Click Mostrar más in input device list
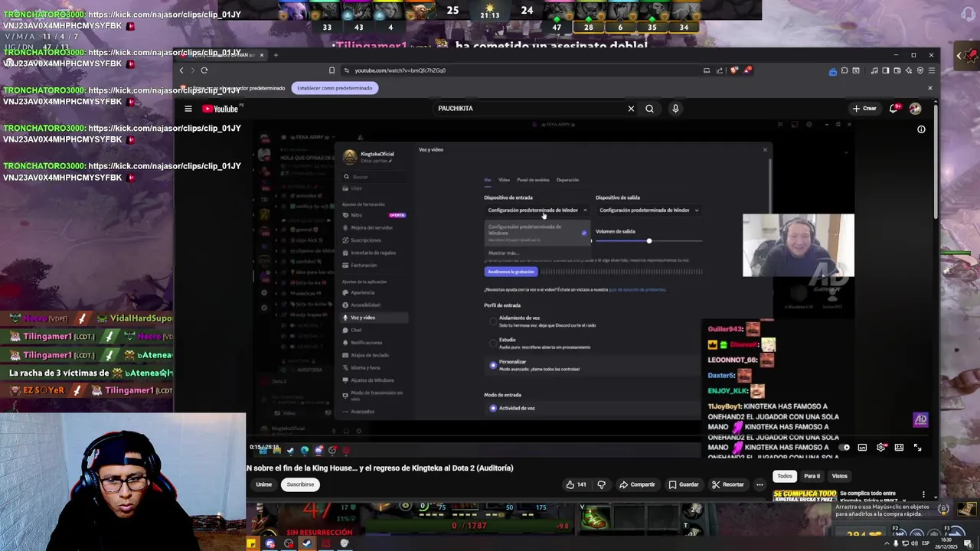 pos(503,253)
